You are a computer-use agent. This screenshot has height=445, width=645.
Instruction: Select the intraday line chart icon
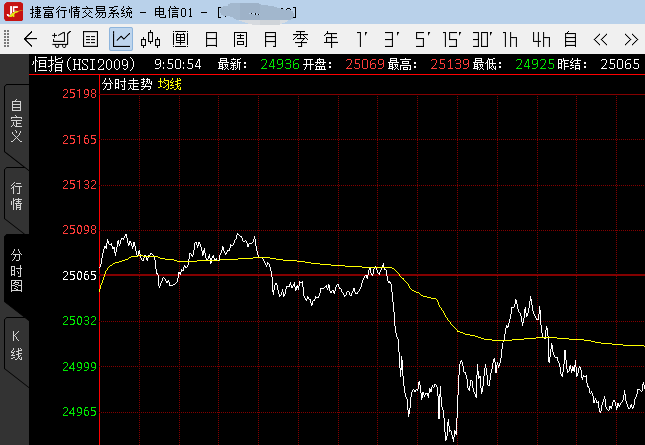[x=121, y=40]
